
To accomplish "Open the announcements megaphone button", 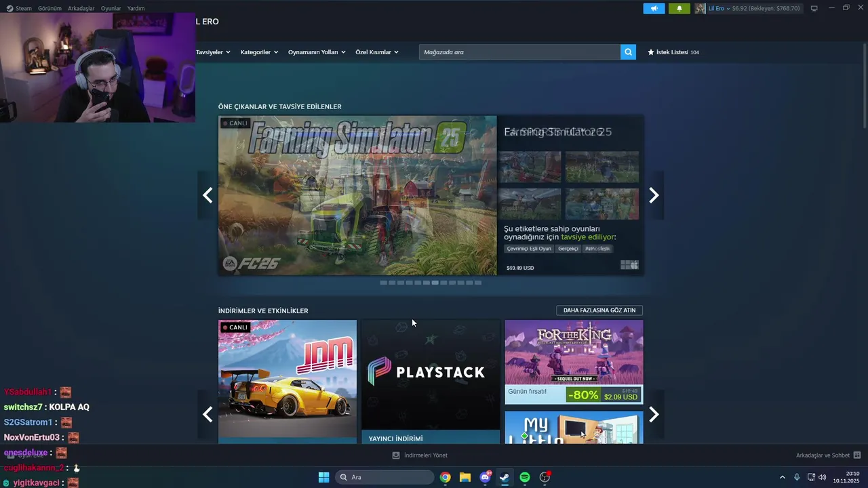I will 654,8.
